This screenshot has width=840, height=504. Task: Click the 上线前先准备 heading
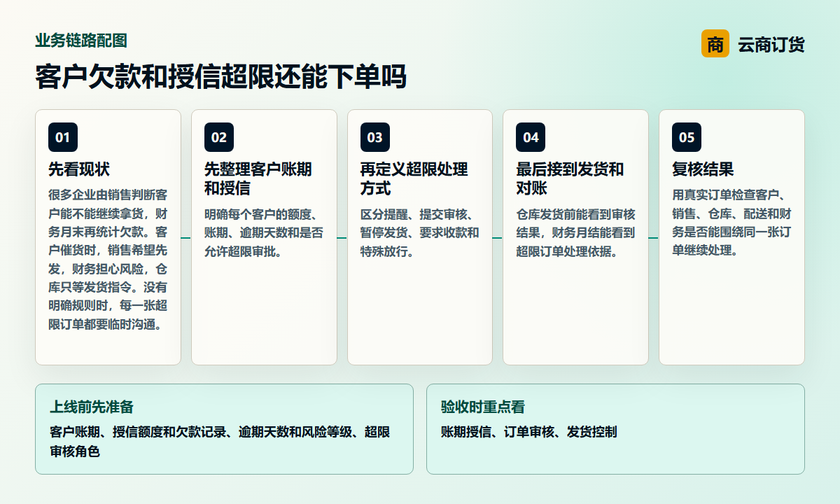(x=91, y=407)
